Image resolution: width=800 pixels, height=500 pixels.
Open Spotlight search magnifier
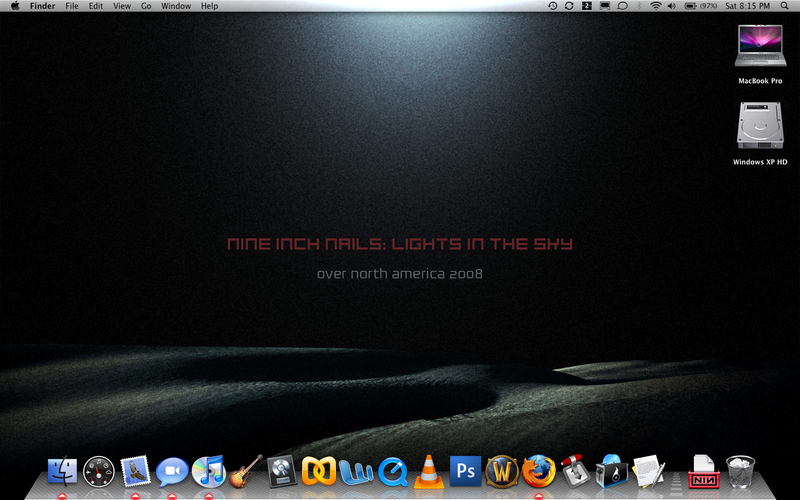[x=785, y=6]
